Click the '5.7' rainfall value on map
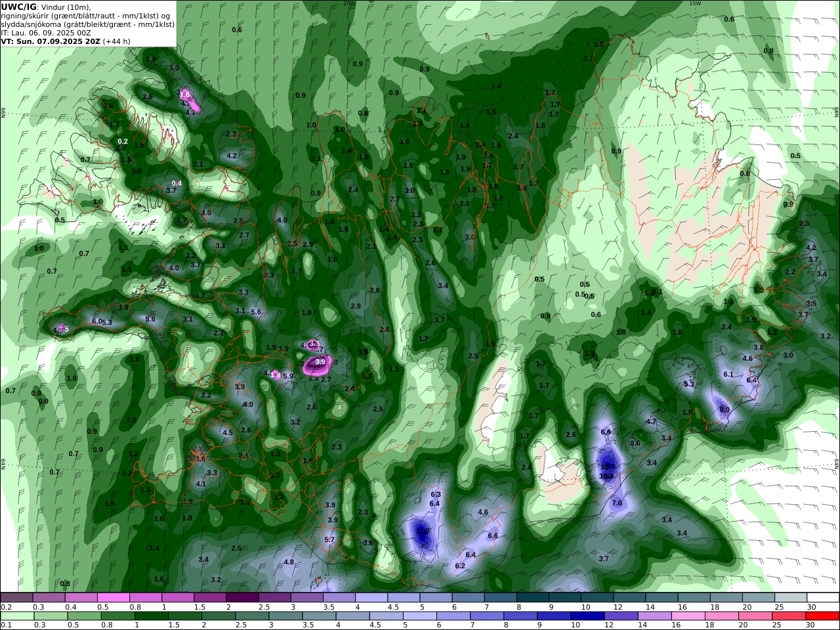 tap(329, 540)
